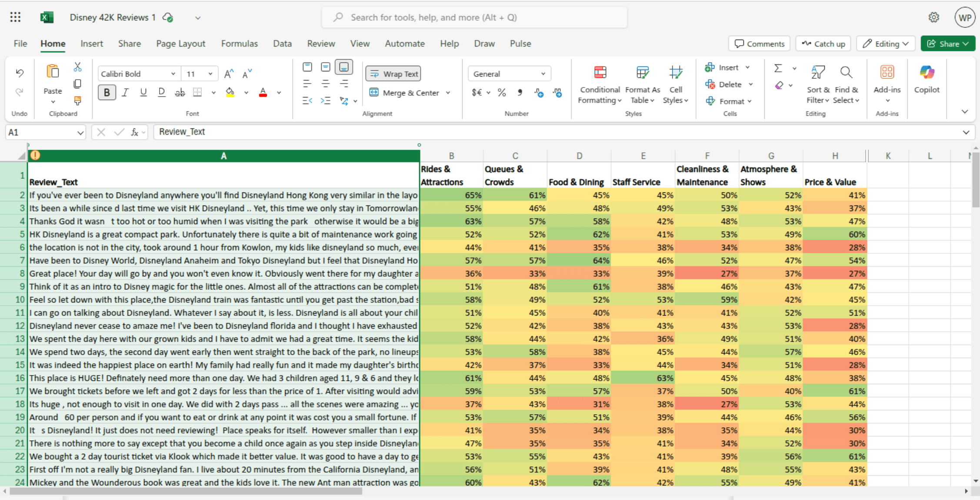Open the File menu
Screen dimensions: 980x500
(20, 44)
